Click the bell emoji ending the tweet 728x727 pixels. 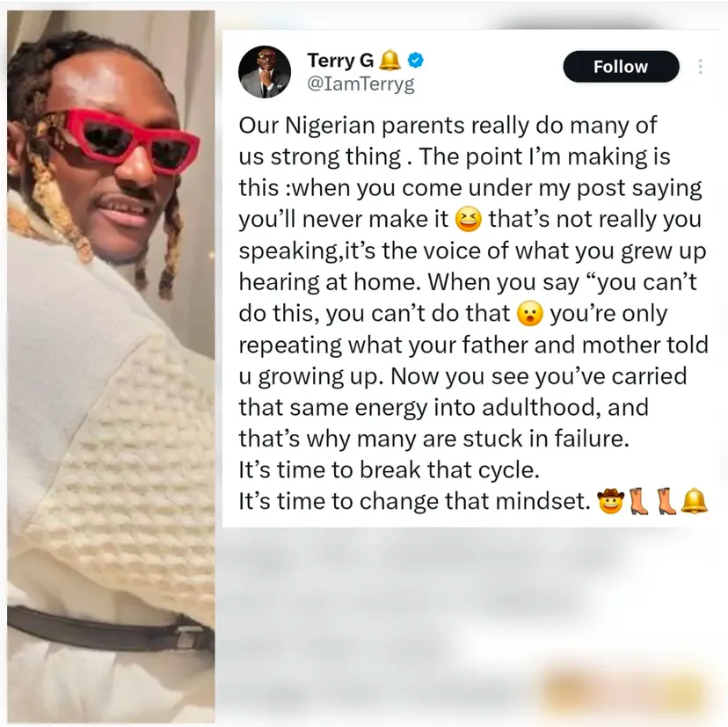coord(695,501)
